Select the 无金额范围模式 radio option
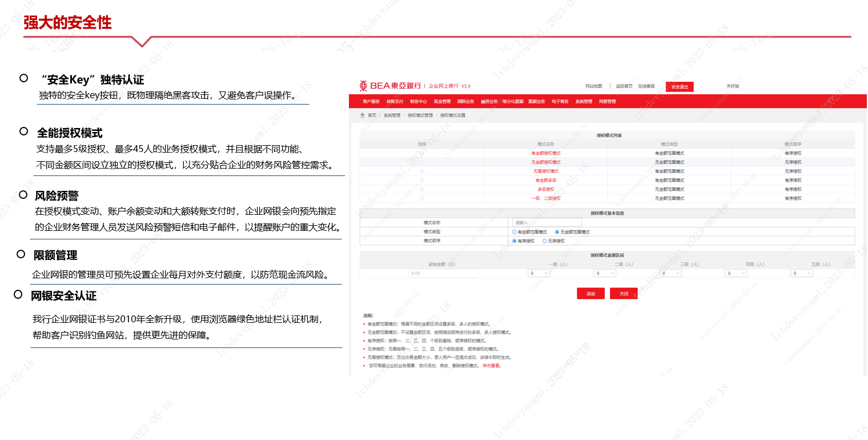 557,232
